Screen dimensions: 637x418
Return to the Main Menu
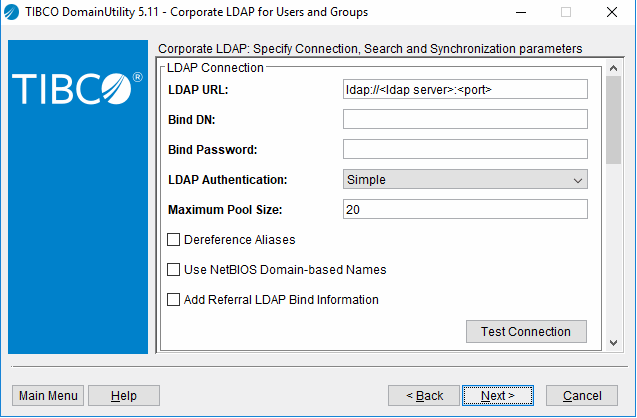pos(48,396)
